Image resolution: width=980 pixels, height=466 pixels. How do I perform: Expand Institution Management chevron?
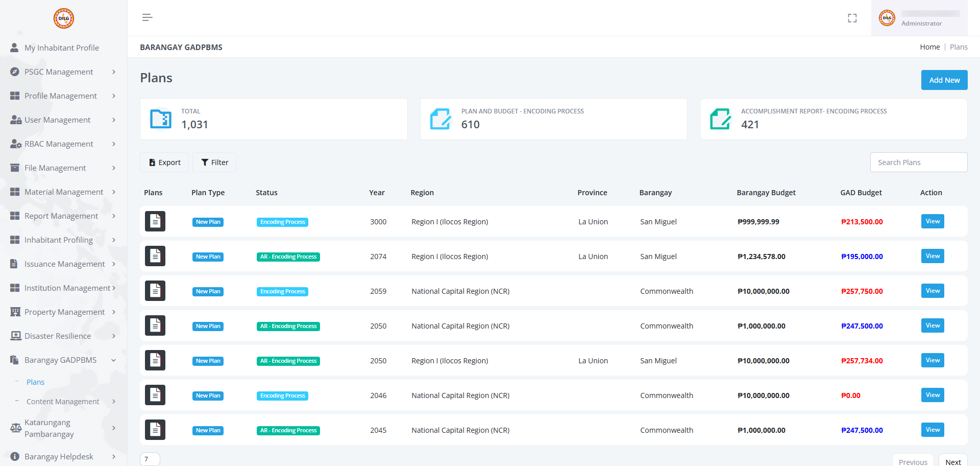114,288
